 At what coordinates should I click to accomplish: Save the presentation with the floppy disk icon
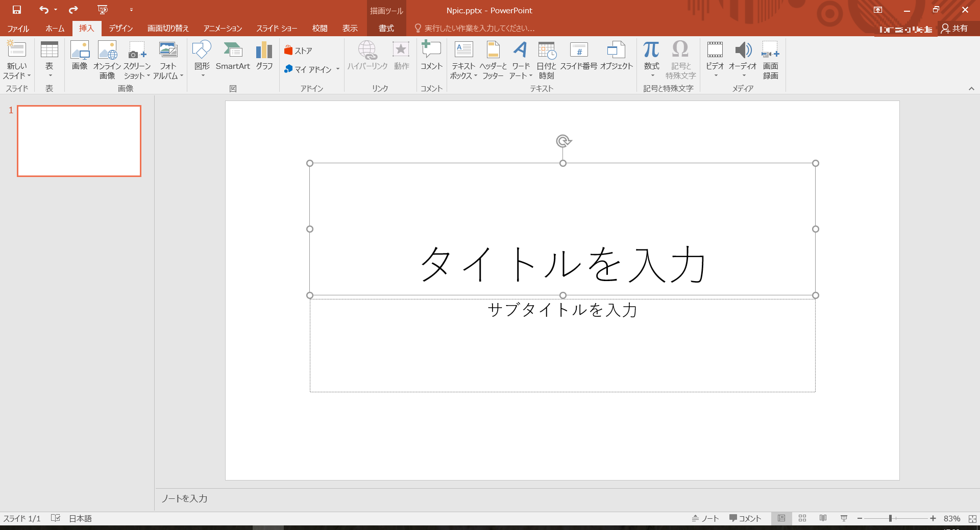17,10
